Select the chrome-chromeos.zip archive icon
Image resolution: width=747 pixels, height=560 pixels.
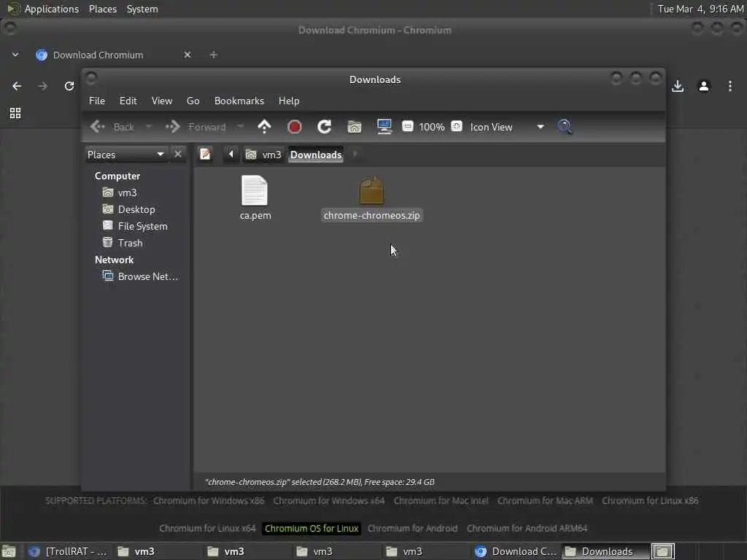371,190
